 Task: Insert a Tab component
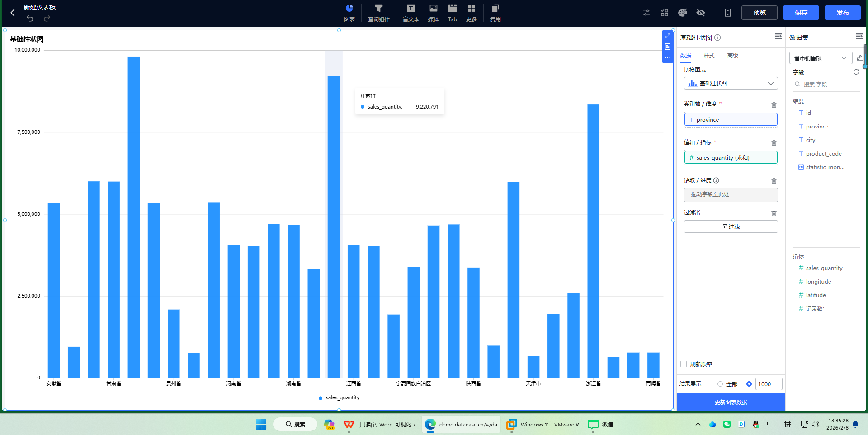pos(453,13)
